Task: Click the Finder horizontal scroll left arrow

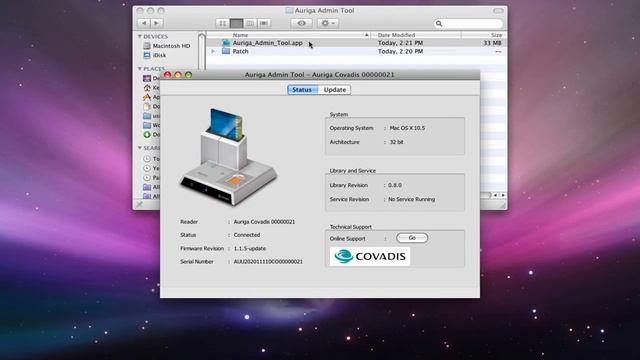Action: click(x=496, y=196)
